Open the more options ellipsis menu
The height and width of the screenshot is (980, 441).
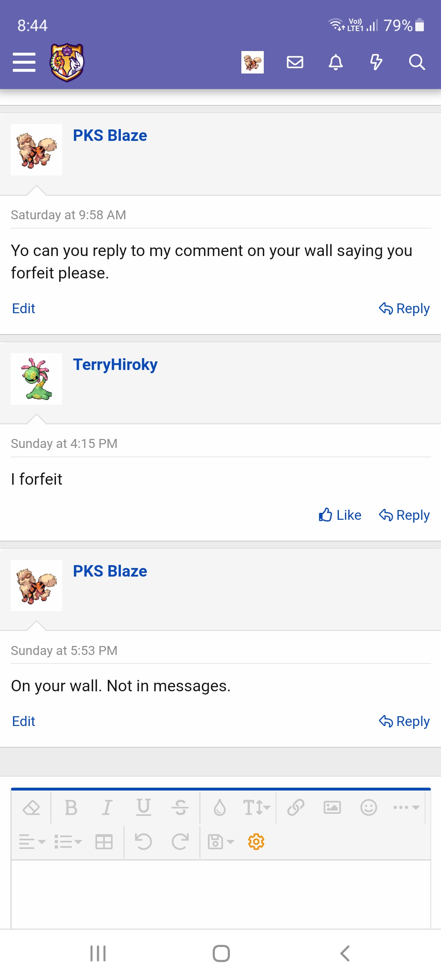[x=406, y=807]
